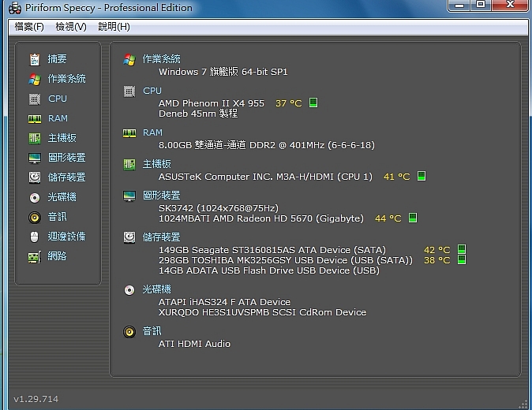Open the 光碟機 heading link in summary
This screenshot has width=532, height=410.
pyautogui.click(x=157, y=289)
